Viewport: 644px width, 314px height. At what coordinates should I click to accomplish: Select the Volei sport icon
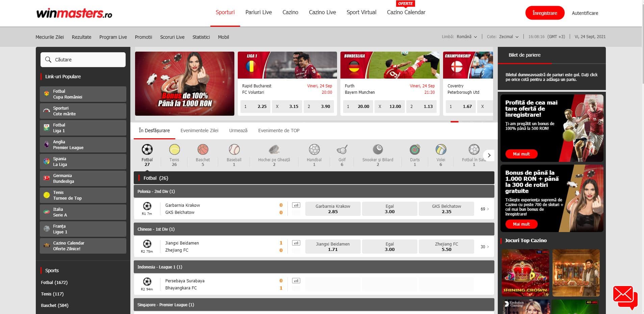[441, 149]
